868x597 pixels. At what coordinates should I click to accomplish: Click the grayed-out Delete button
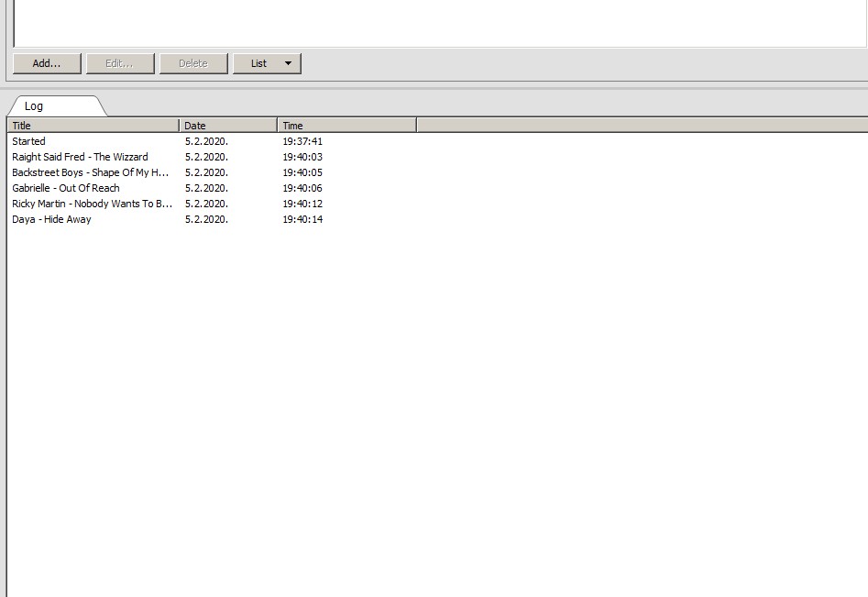(193, 63)
